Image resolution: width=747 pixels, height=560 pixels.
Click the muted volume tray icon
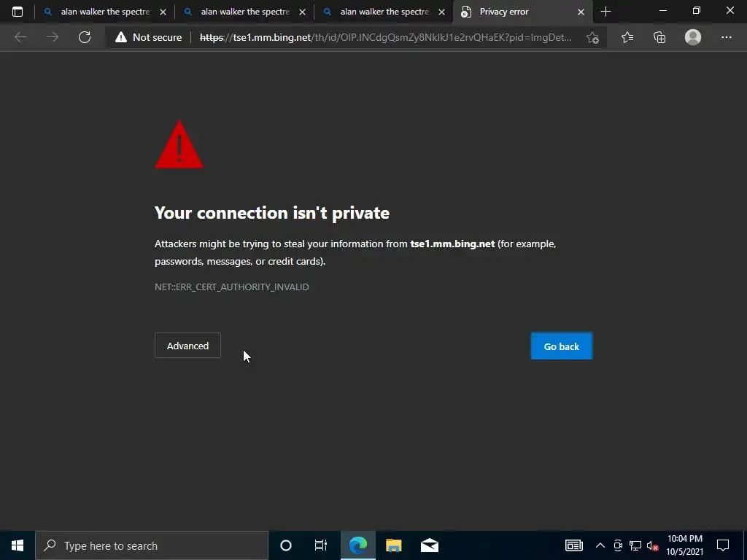[x=652, y=545]
